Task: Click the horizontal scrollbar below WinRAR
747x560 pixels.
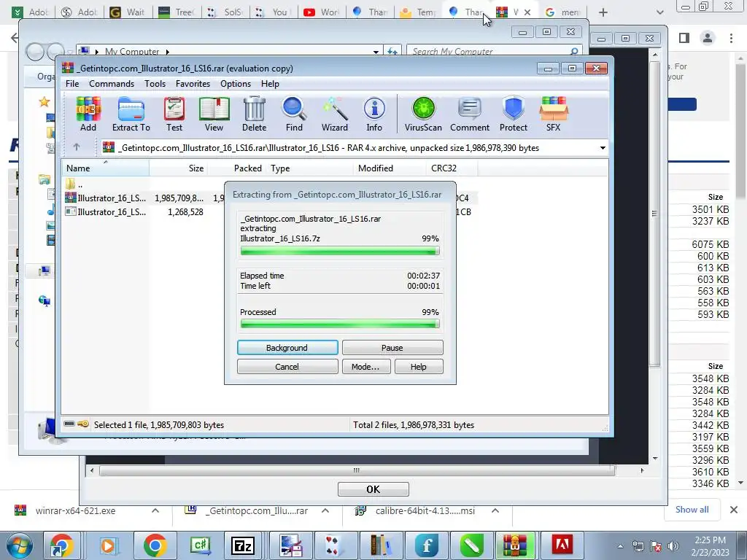Action: point(357,470)
